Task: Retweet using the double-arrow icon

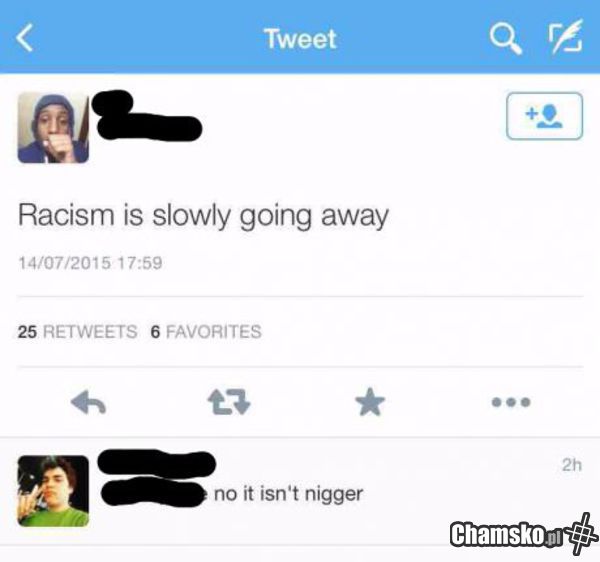Action: coord(229,402)
